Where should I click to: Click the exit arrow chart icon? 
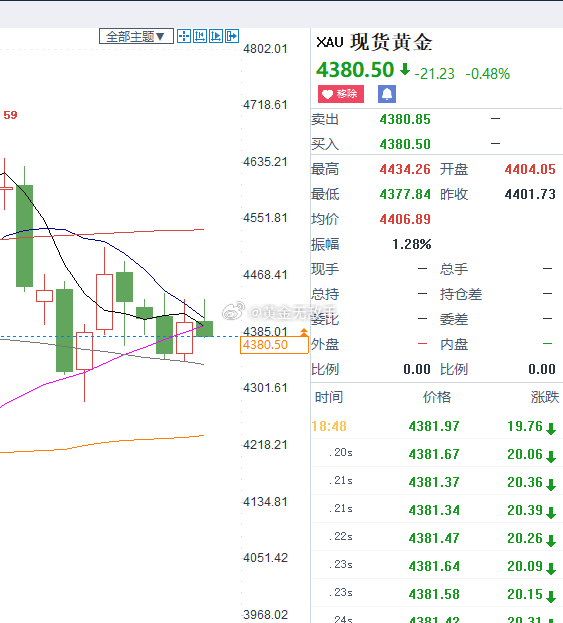[x=232, y=36]
